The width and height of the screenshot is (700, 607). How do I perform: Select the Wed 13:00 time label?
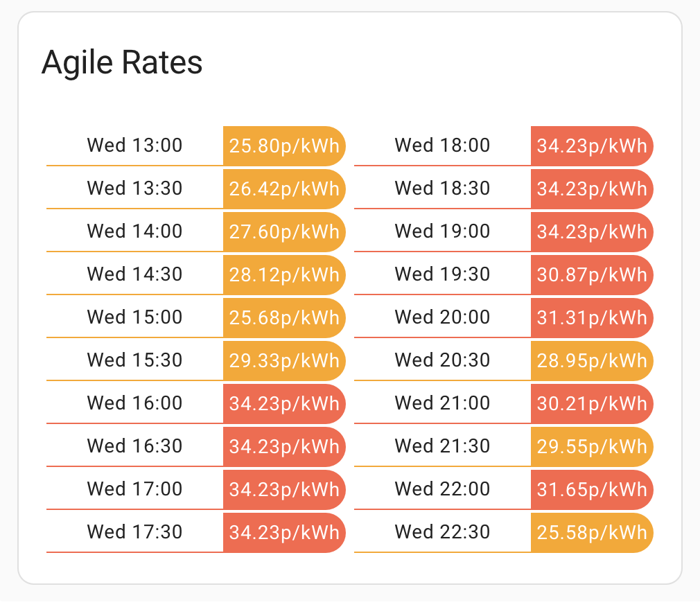tap(134, 146)
